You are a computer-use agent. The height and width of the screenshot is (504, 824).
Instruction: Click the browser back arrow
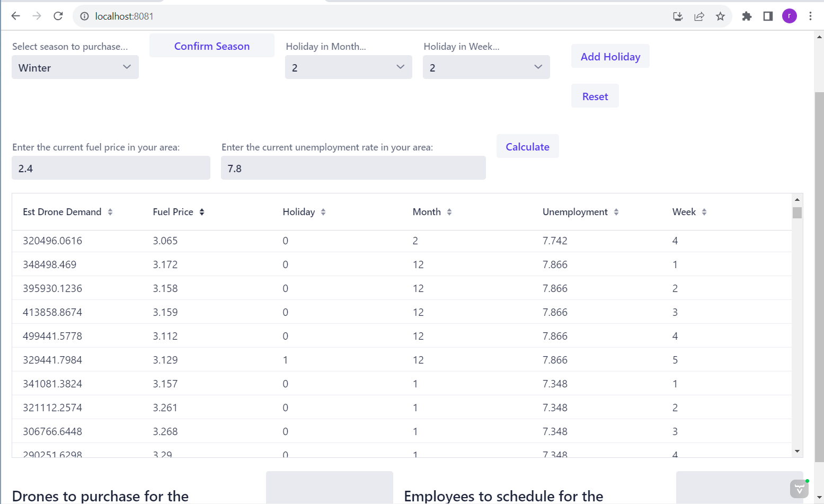[16, 16]
